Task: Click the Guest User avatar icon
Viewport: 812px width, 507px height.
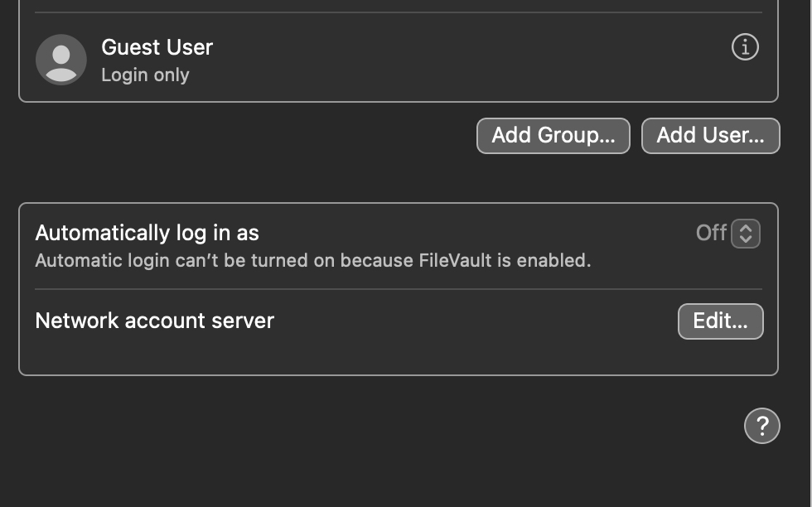Action: (61, 60)
